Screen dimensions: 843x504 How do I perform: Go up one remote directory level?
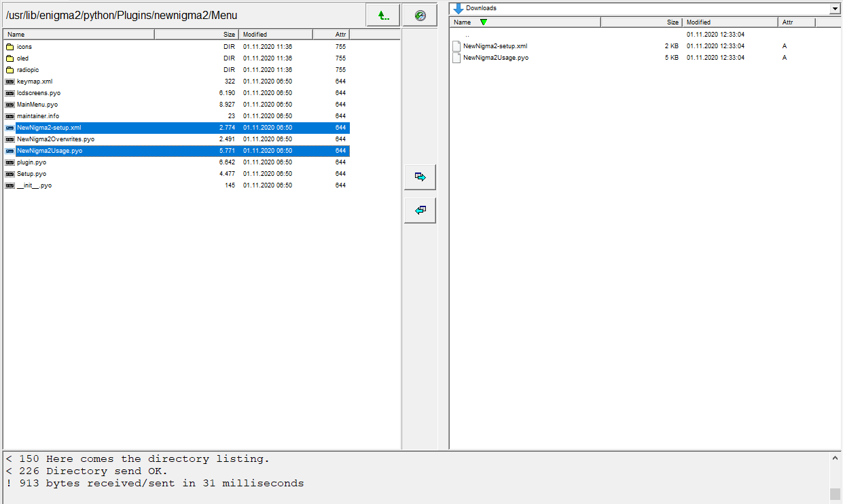383,15
